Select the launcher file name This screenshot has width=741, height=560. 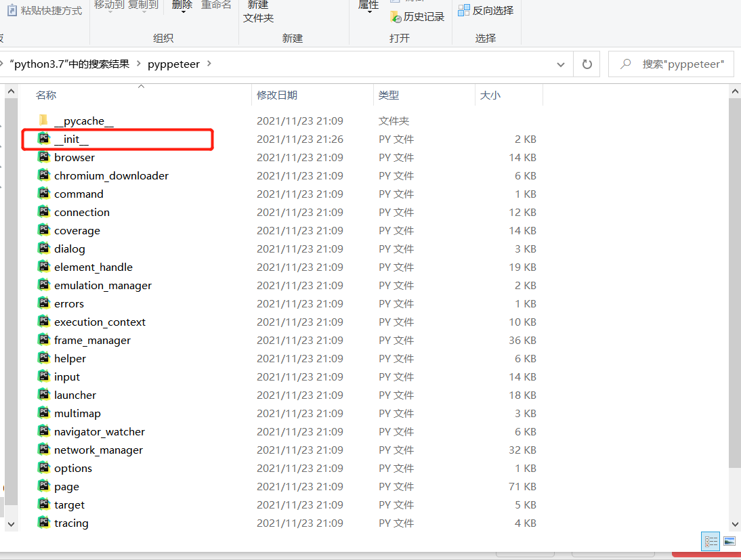(x=75, y=395)
